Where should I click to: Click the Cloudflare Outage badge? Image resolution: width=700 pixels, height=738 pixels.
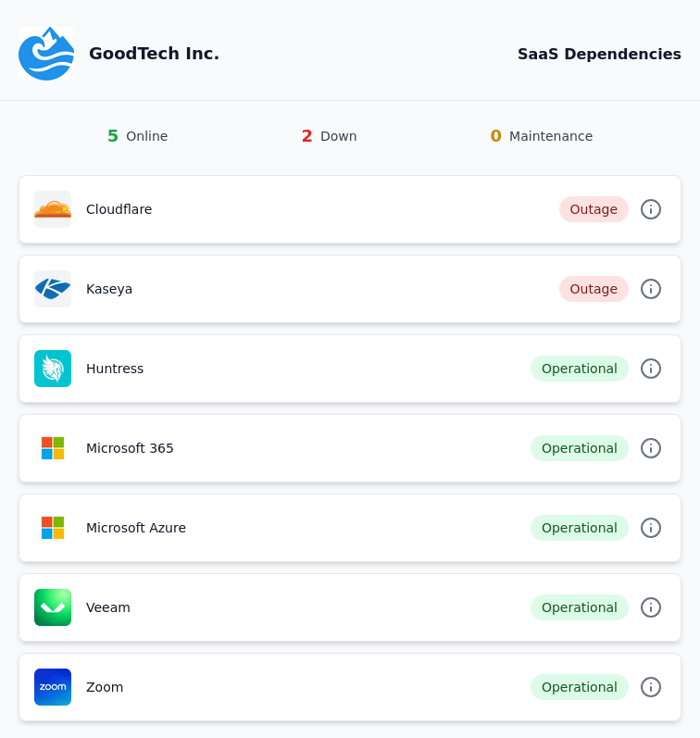[594, 209]
